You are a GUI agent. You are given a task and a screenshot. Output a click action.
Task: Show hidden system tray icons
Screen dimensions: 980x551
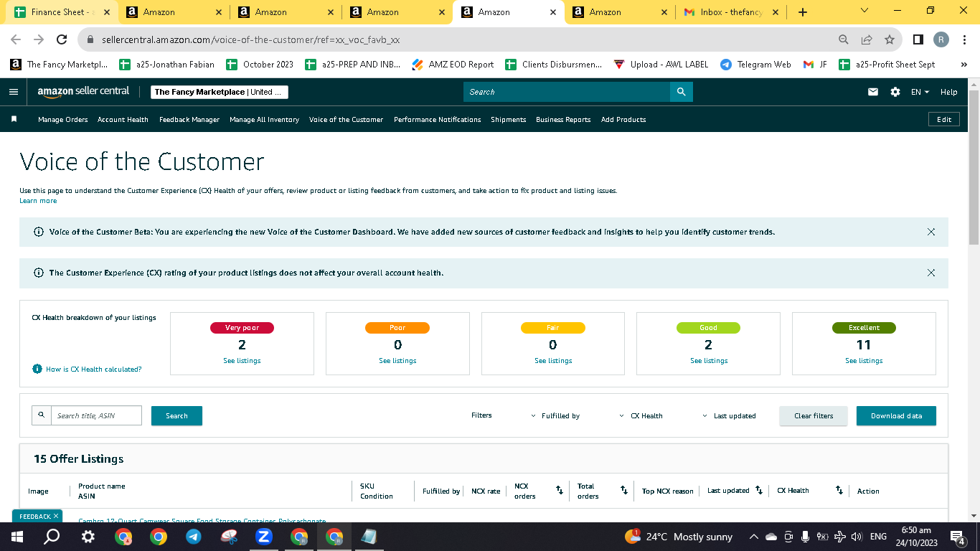(753, 537)
